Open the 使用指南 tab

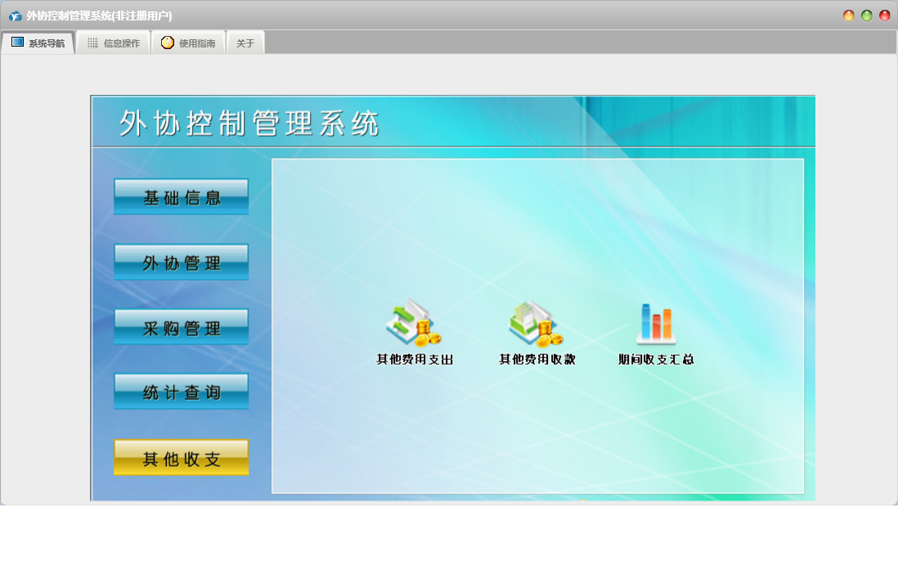coord(188,43)
